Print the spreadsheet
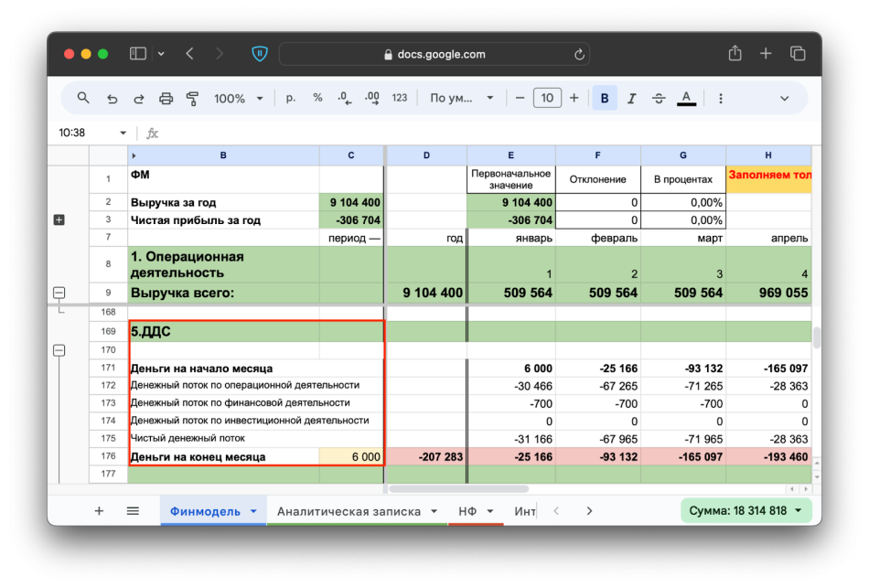 (166, 98)
